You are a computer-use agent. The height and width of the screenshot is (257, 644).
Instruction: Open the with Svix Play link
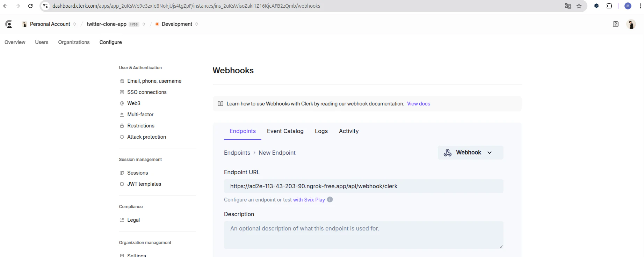309,200
